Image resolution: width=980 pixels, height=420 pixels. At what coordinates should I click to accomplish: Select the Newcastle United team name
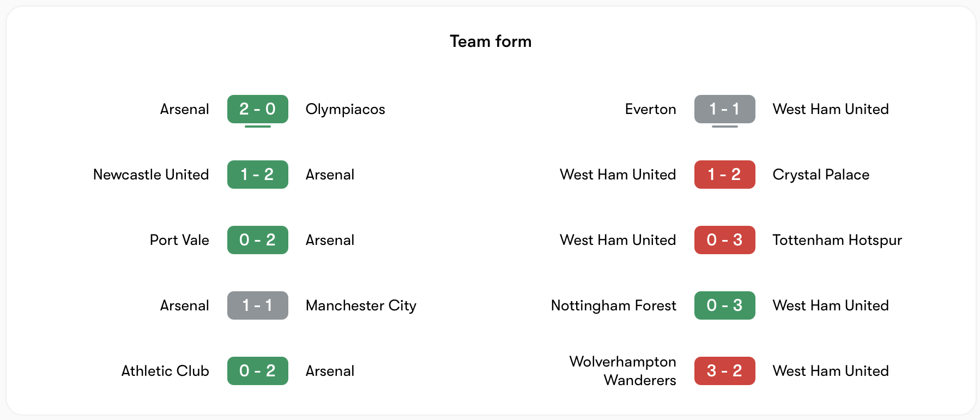click(x=151, y=175)
